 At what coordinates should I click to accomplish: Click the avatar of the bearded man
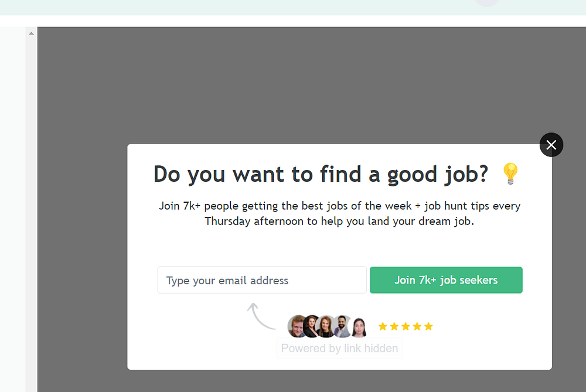point(343,327)
